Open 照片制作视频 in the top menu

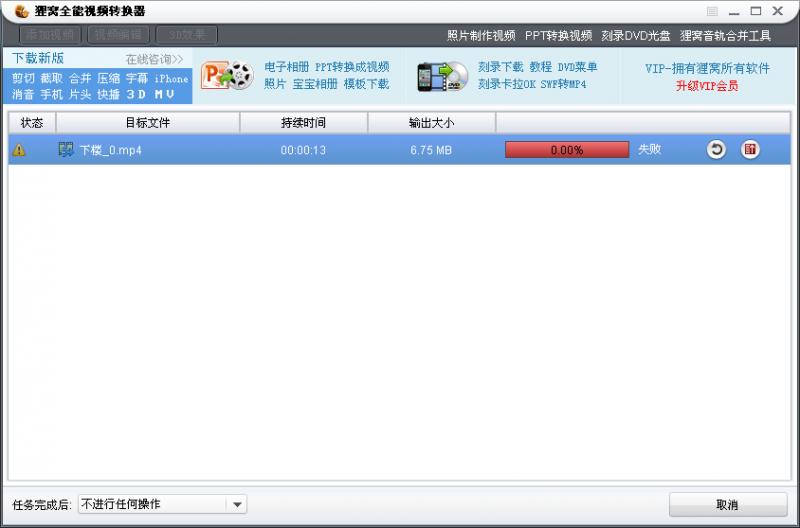(x=481, y=36)
